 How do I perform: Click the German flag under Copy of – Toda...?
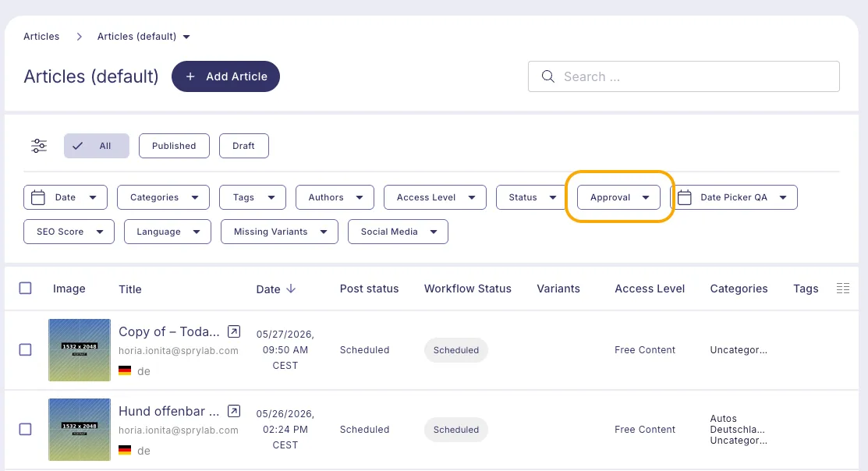pyautogui.click(x=125, y=371)
